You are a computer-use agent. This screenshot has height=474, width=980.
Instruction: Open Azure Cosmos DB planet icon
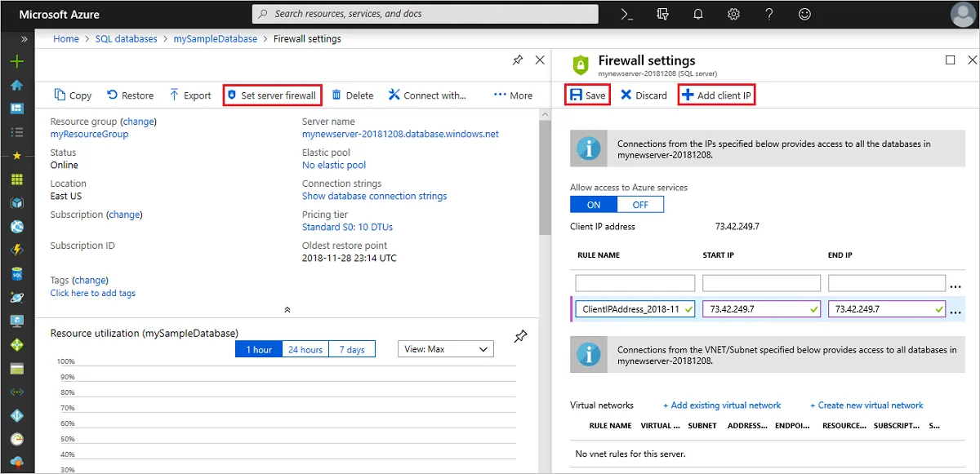click(x=16, y=298)
